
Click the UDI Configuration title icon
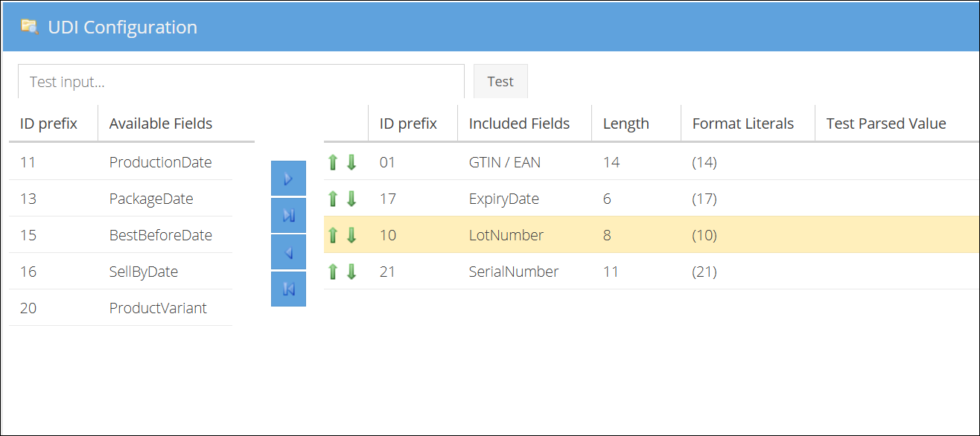pyautogui.click(x=29, y=28)
